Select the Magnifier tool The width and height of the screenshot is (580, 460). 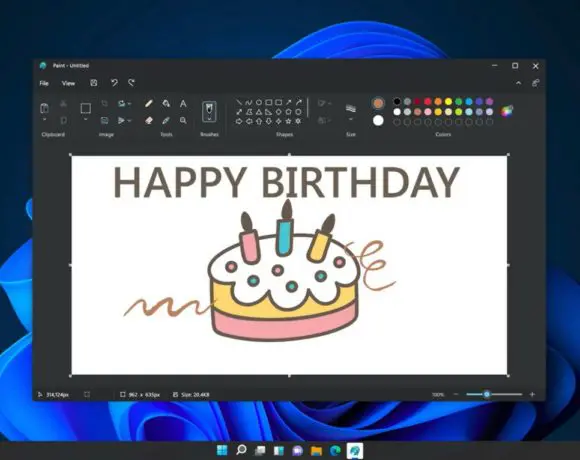183,121
